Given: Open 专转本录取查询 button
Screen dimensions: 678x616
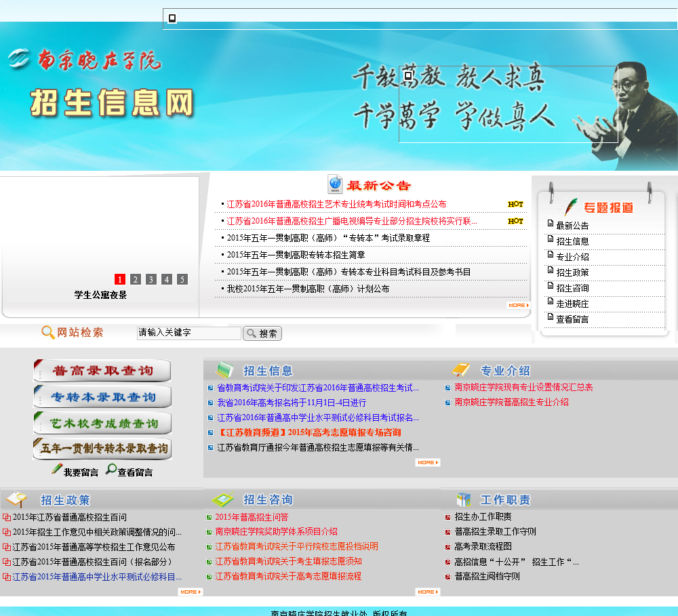Looking at the screenshot, I should [x=102, y=397].
